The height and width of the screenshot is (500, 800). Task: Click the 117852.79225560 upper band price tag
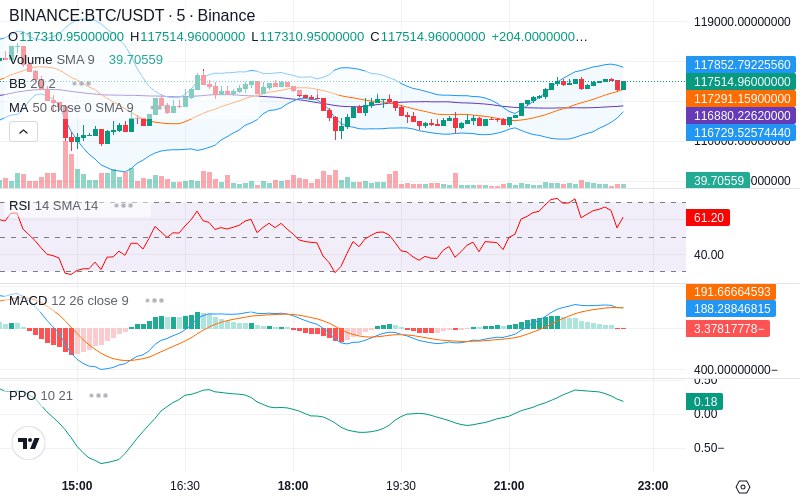[x=741, y=65]
